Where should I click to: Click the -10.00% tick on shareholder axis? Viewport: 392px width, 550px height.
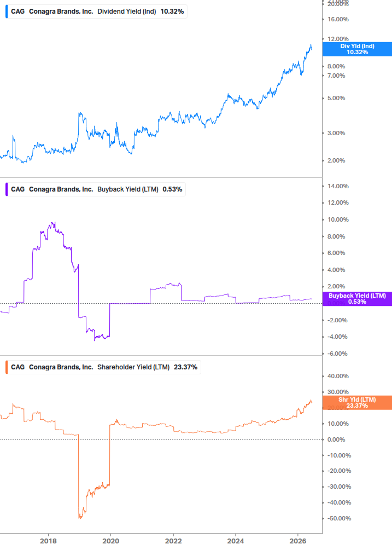[339, 455]
